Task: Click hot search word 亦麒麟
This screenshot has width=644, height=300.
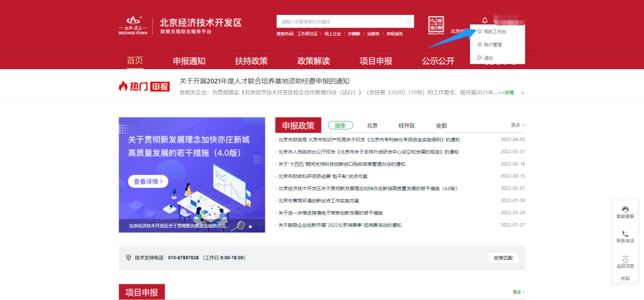Action: pyautogui.click(x=354, y=34)
